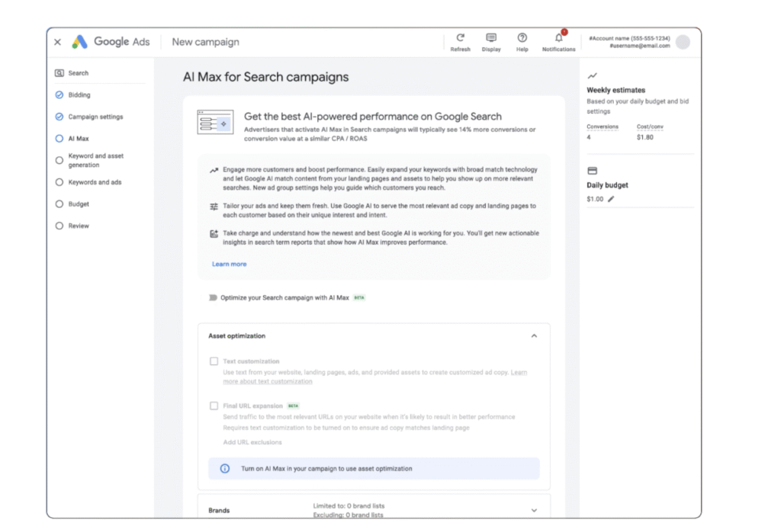Click the Google Ads logo icon
Viewport: 781px width, 532px height.
pos(79,42)
